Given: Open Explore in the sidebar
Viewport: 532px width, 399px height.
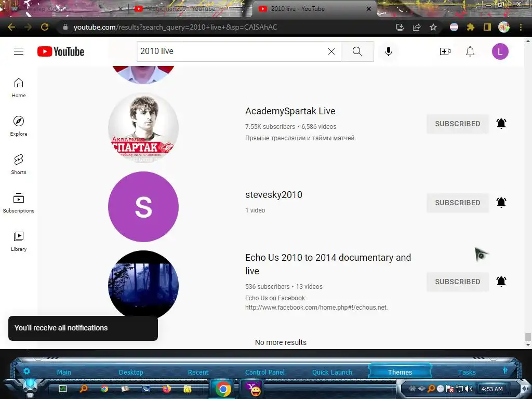Looking at the screenshot, I should 19,126.
